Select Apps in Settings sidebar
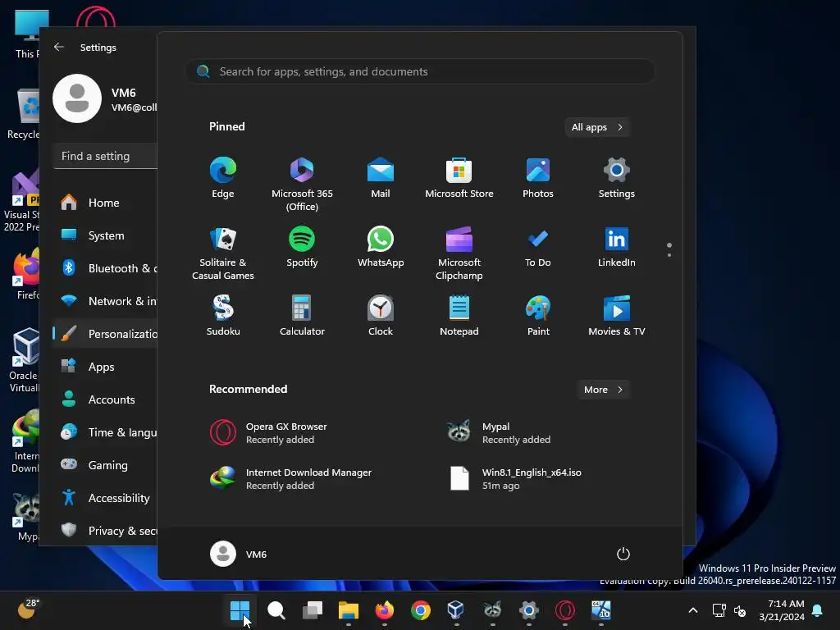 coord(106,367)
